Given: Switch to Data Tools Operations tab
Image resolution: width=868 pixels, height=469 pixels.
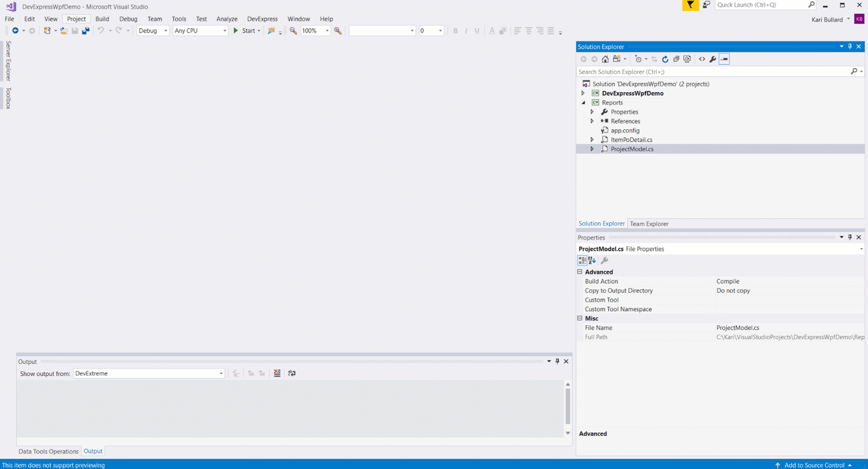Looking at the screenshot, I should tap(48, 451).
